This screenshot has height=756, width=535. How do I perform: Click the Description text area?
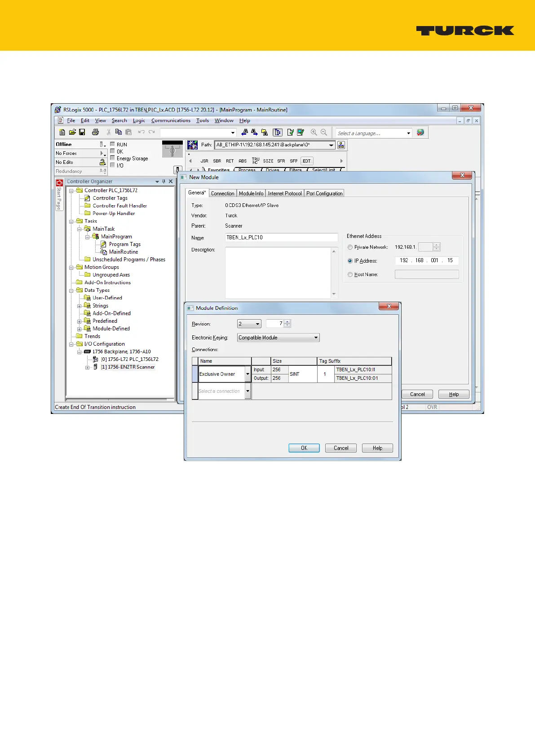pos(282,273)
